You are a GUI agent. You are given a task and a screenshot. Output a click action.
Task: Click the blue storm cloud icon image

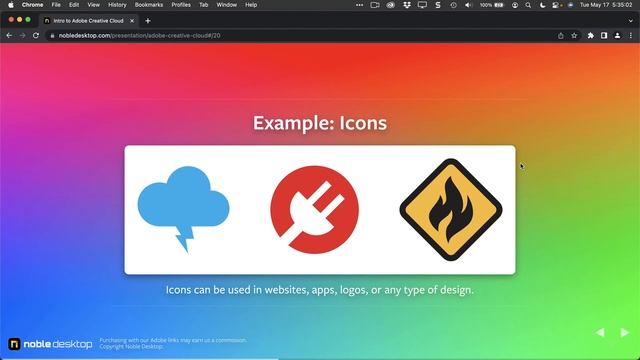click(183, 209)
